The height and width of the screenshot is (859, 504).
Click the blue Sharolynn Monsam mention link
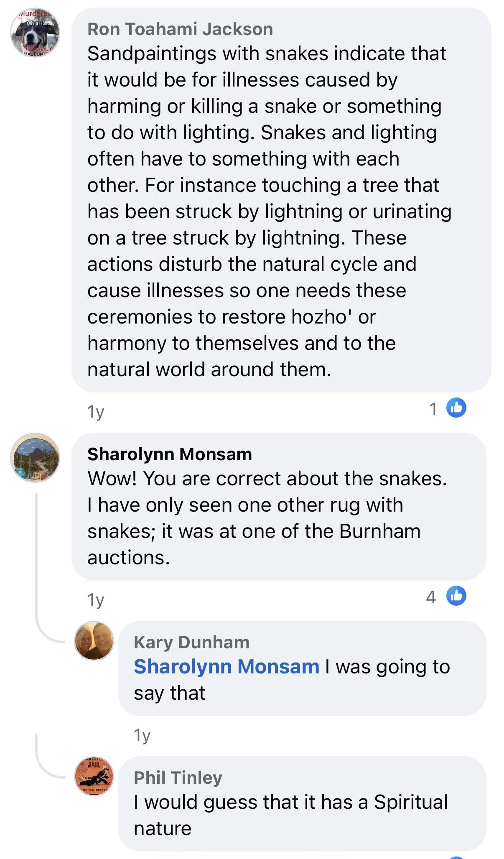(x=227, y=666)
